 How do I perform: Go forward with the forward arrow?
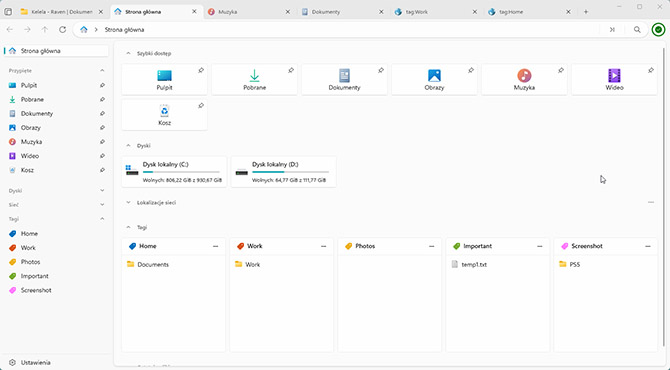click(27, 29)
